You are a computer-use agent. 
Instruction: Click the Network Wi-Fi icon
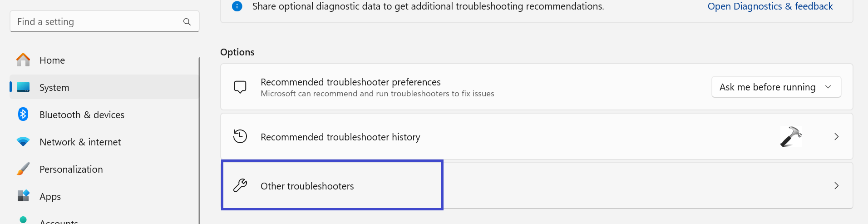[23, 142]
